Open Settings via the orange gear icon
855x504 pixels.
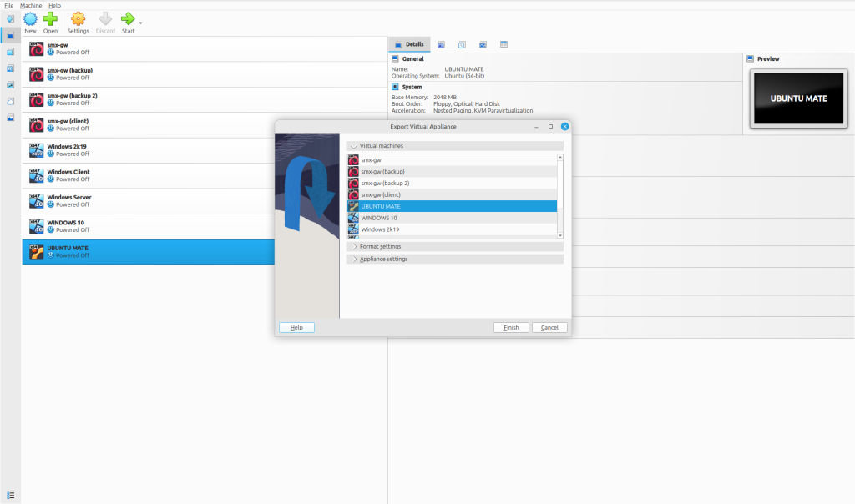pyautogui.click(x=78, y=18)
